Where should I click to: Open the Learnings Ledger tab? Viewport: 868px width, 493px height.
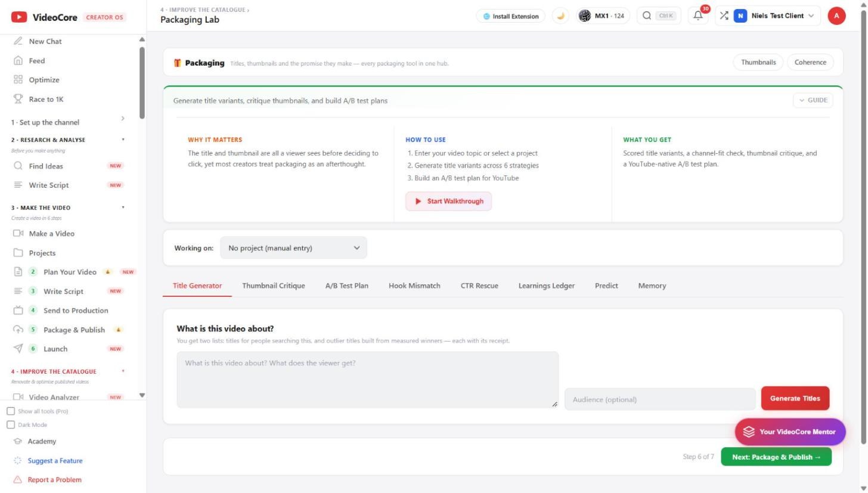(x=547, y=286)
